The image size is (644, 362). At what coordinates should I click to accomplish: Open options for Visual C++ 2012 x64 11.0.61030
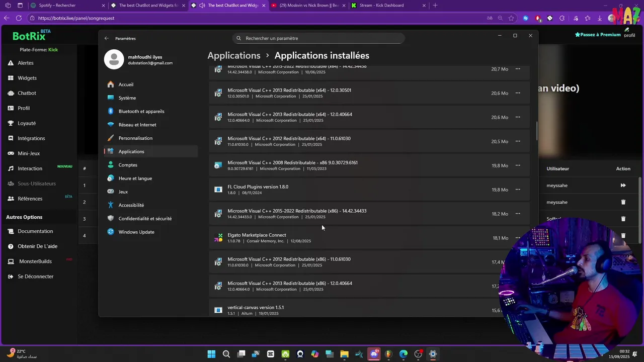pos(518,141)
